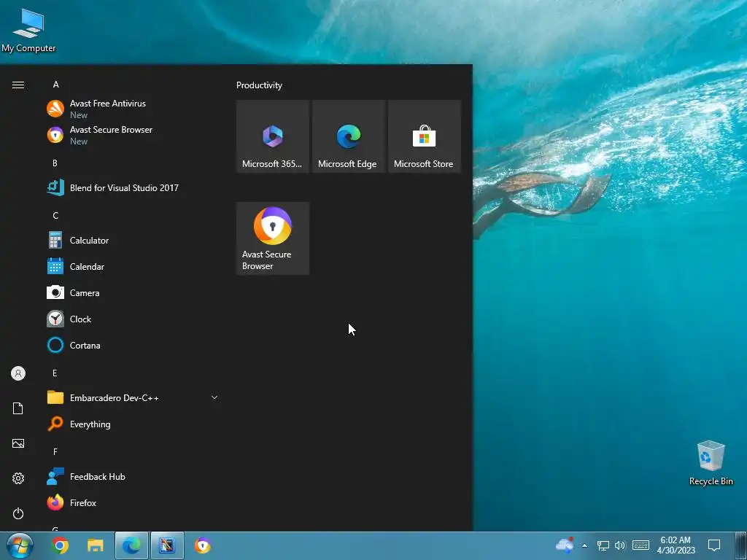Select the My Computer desktop icon
Image resolution: width=747 pixels, height=560 pixels.
click(28, 30)
